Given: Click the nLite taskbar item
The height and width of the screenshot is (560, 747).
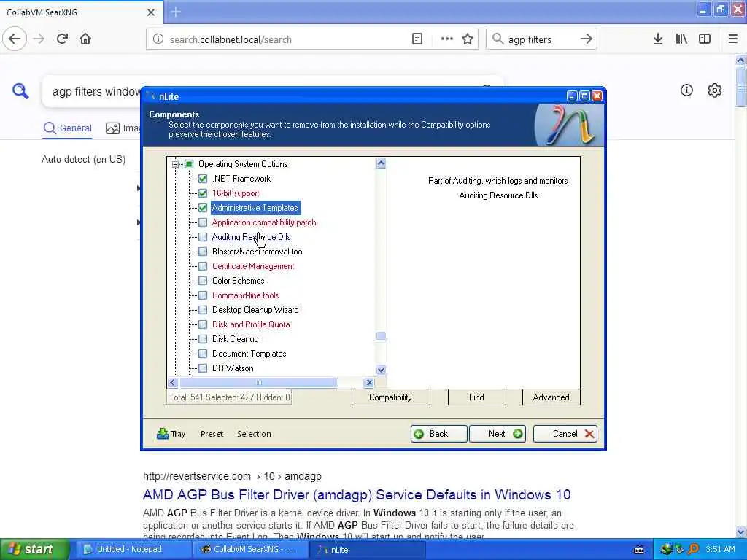Looking at the screenshot, I should [367, 549].
